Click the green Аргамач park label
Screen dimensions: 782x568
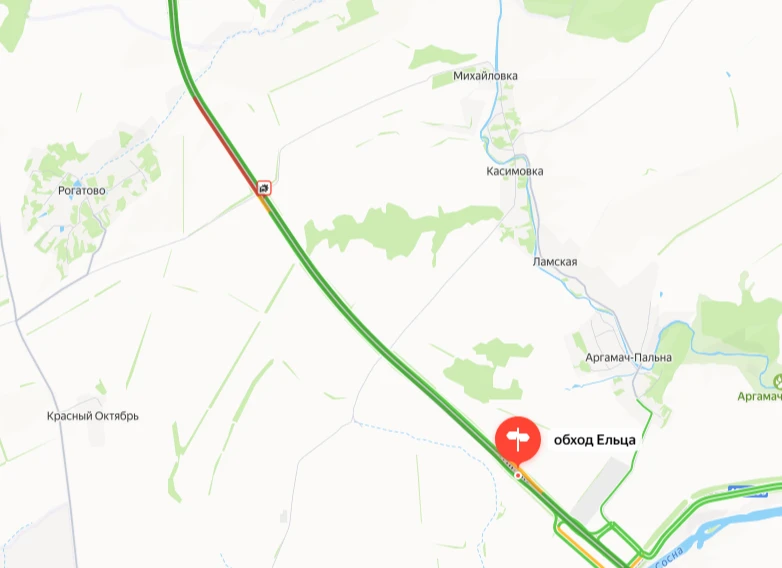click(759, 396)
